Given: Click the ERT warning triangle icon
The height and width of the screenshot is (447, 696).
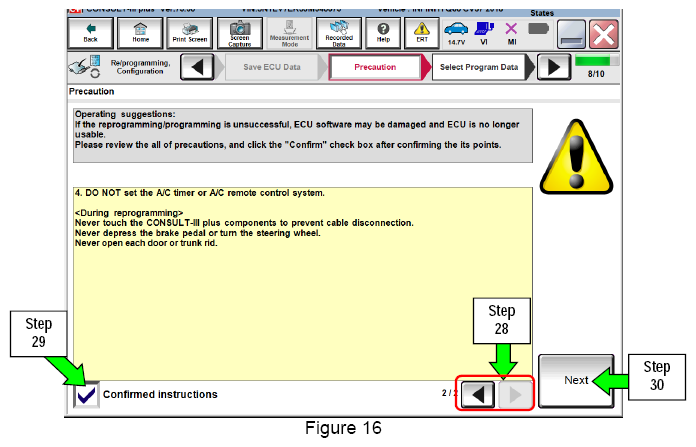Looking at the screenshot, I should click(422, 33).
